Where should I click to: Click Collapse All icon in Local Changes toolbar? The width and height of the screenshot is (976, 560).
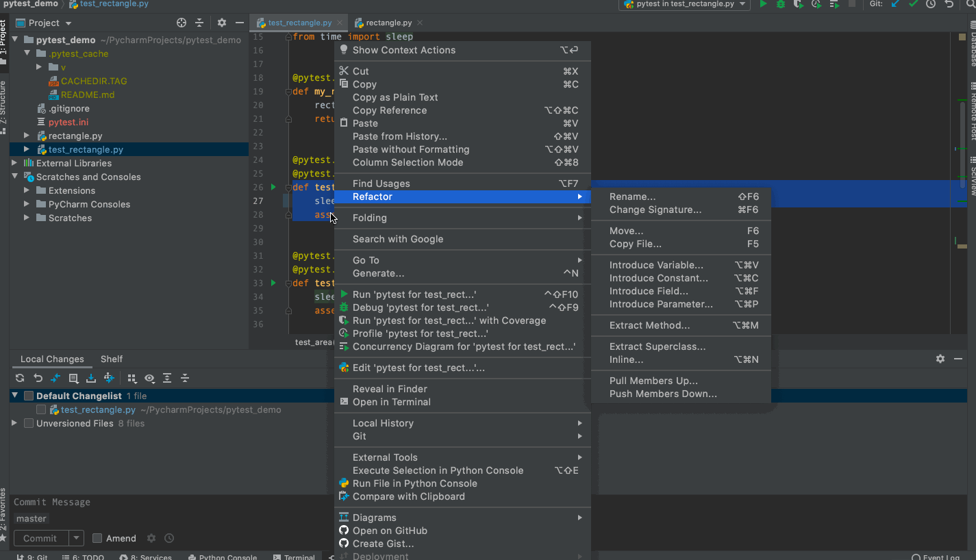pos(185,378)
